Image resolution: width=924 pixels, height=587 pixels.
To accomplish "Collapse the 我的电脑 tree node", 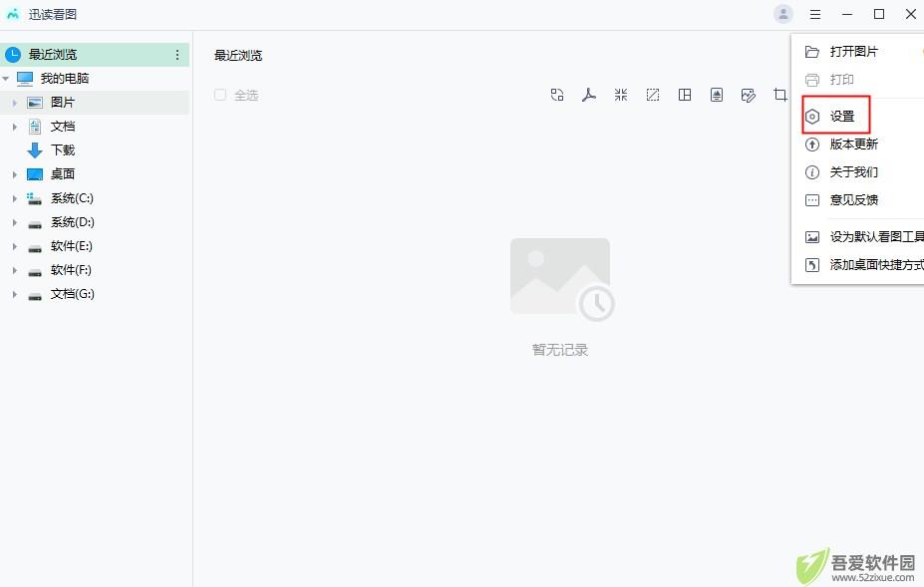I will point(6,79).
